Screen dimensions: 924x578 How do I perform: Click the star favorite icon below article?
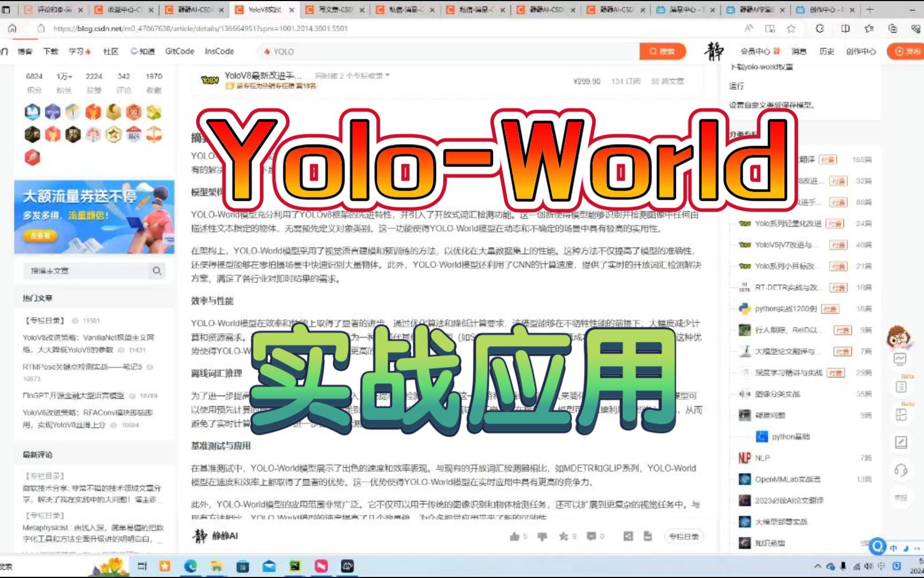[x=564, y=536]
